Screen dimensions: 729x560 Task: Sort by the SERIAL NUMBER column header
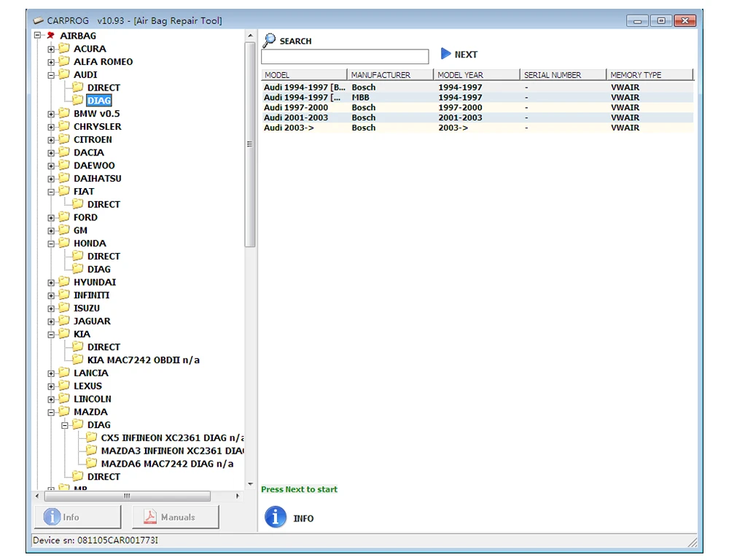(564, 74)
